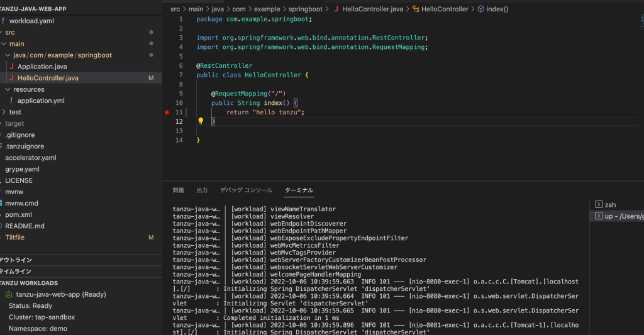
Task: Toggle the red breakpoint on line 11
Action: (167, 112)
